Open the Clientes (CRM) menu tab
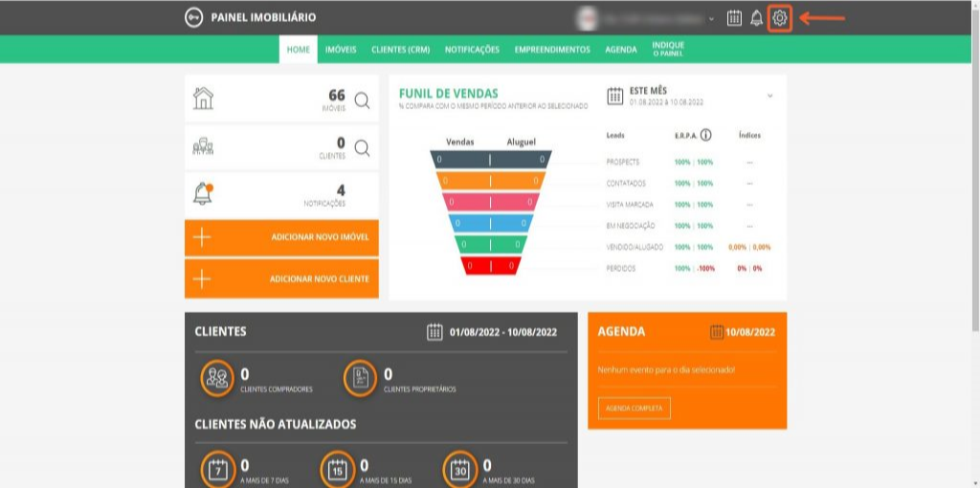The image size is (980, 488). (x=400, y=50)
